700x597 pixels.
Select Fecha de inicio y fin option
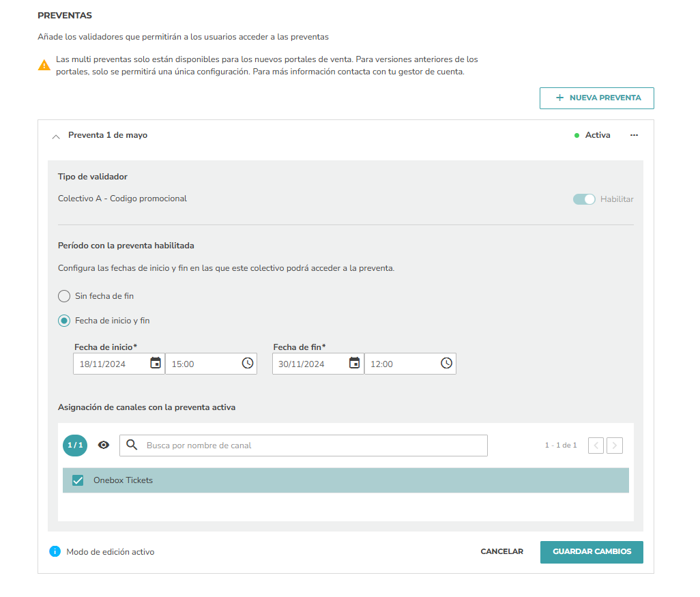[x=64, y=321]
